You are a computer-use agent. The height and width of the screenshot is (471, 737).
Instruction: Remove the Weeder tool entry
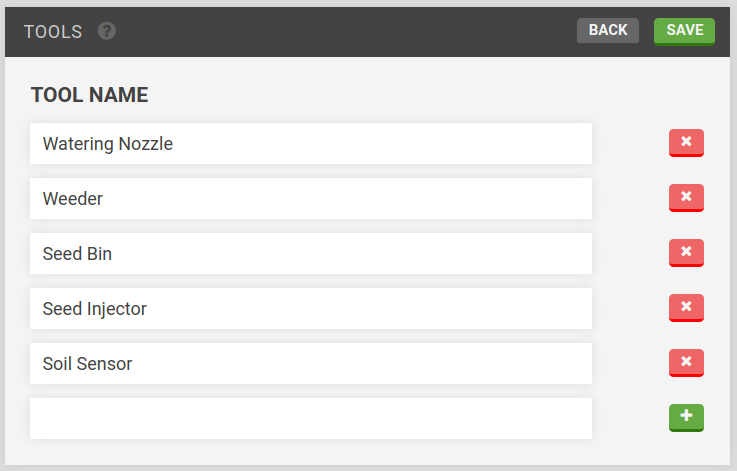pyautogui.click(x=686, y=198)
